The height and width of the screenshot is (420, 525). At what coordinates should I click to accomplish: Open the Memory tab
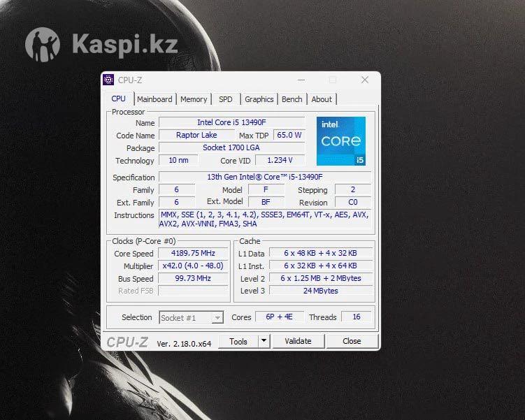tap(194, 99)
